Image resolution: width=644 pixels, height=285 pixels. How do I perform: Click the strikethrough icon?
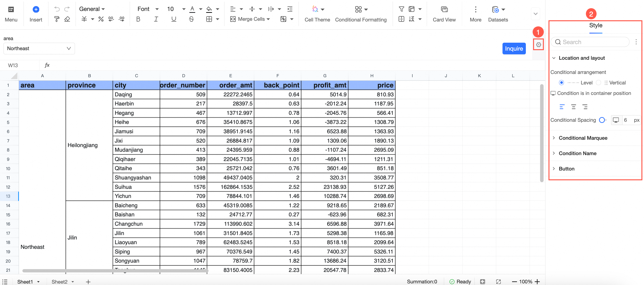point(191,19)
